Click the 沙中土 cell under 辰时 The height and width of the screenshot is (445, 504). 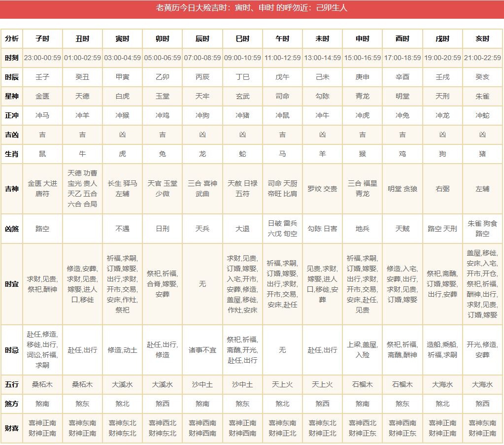(202, 384)
